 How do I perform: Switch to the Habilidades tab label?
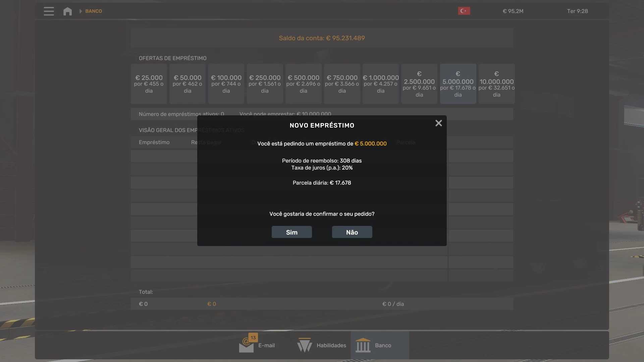click(331, 345)
